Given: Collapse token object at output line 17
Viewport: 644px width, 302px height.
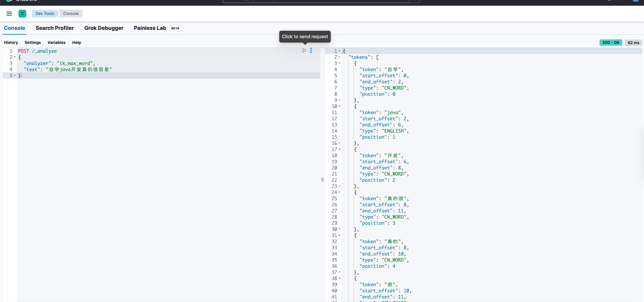Looking at the screenshot, I should point(339,149).
